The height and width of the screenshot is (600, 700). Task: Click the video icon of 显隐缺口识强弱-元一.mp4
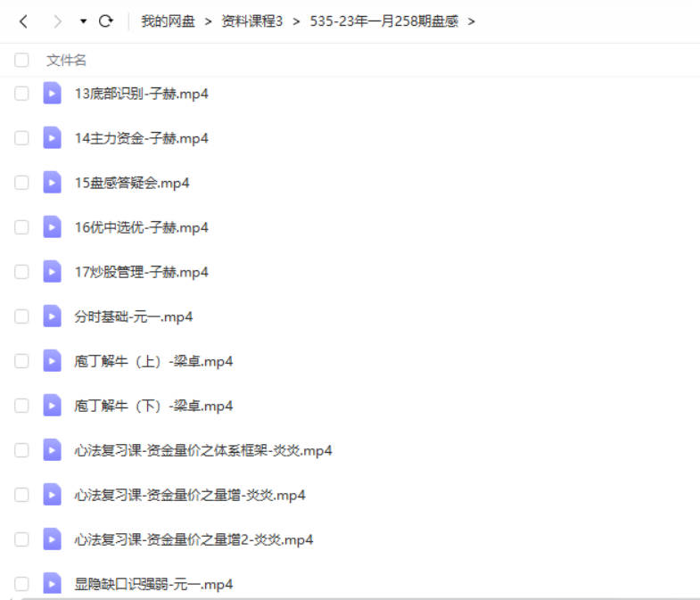(52, 584)
